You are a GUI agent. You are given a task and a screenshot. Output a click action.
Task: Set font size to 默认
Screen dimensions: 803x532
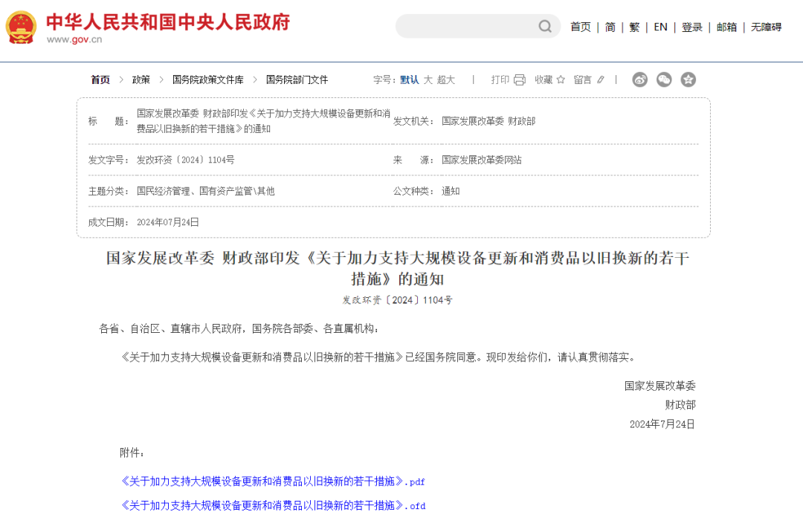[x=409, y=80]
